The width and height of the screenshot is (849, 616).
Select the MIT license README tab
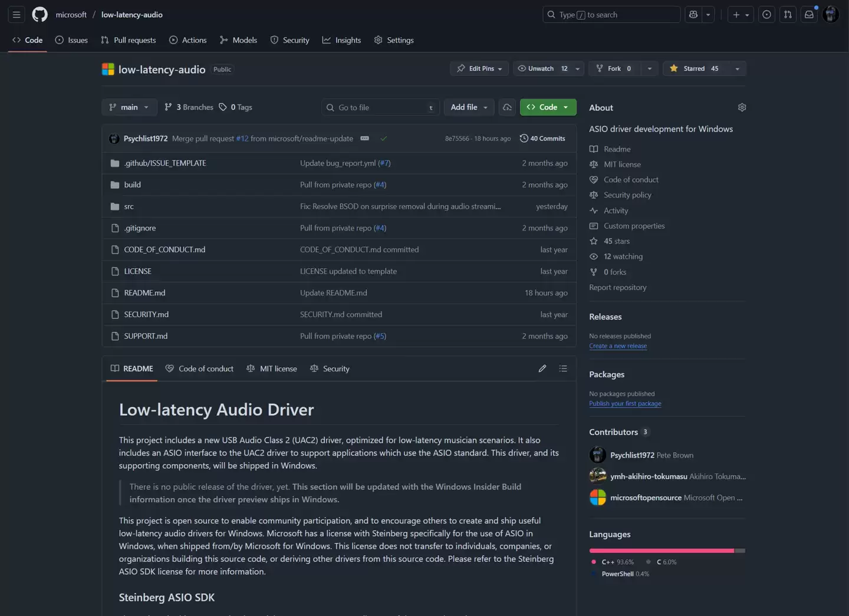(x=272, y=368)
